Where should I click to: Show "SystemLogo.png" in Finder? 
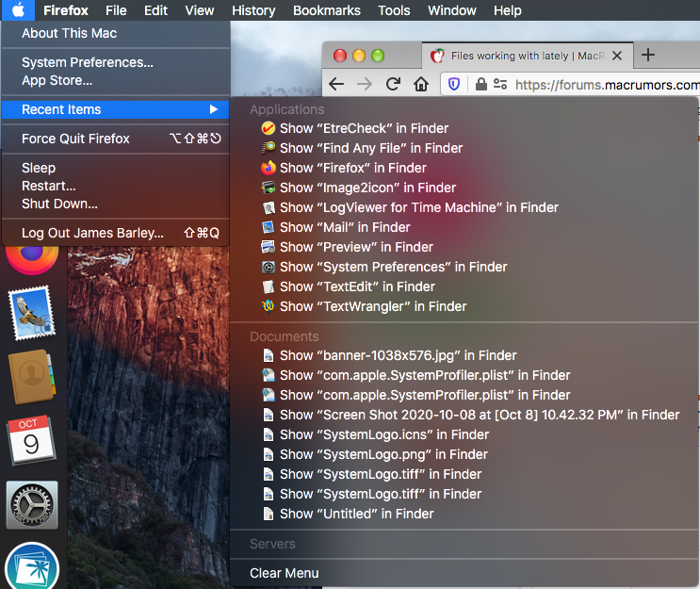coord(464,454)
